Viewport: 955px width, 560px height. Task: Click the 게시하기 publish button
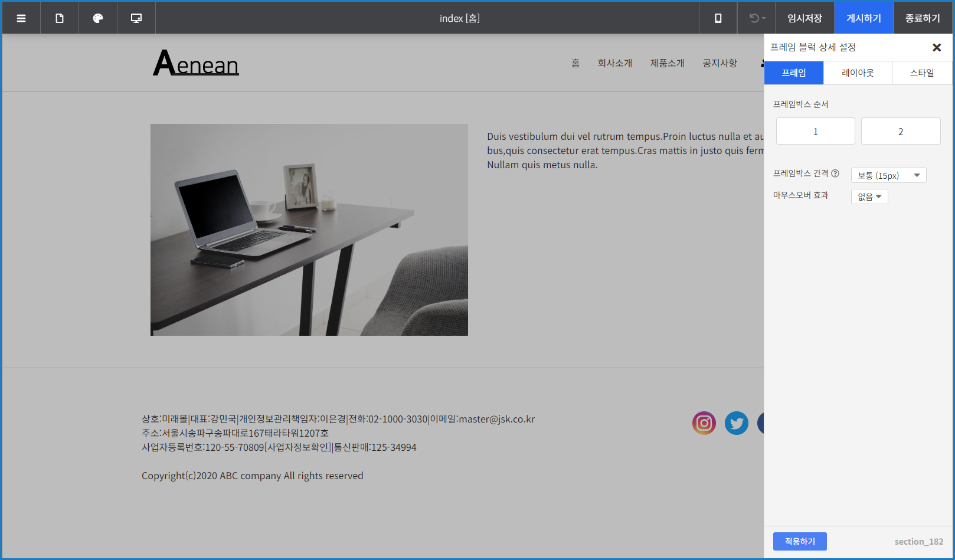(863, 18)
